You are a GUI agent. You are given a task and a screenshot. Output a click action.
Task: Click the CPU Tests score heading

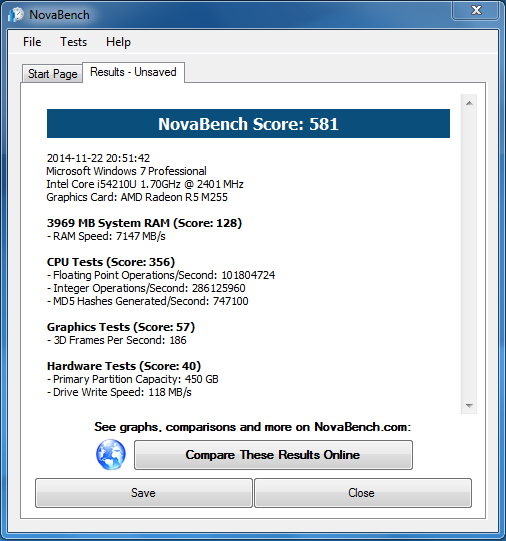[x=111, y=262]
